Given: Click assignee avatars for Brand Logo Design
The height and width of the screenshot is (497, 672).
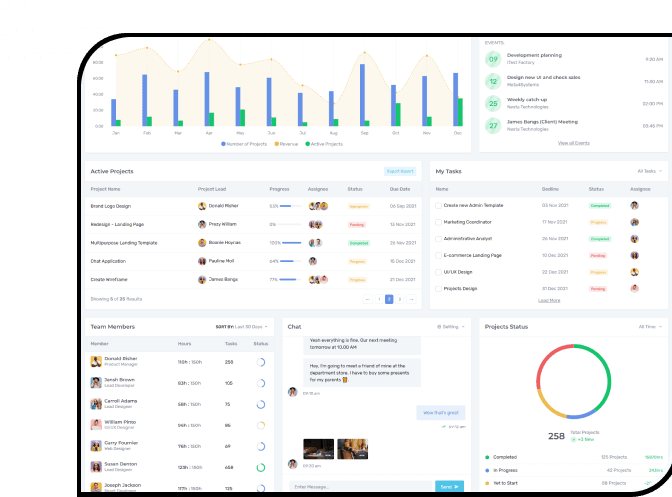Looking at the screenshot, I should pos(316,206).
